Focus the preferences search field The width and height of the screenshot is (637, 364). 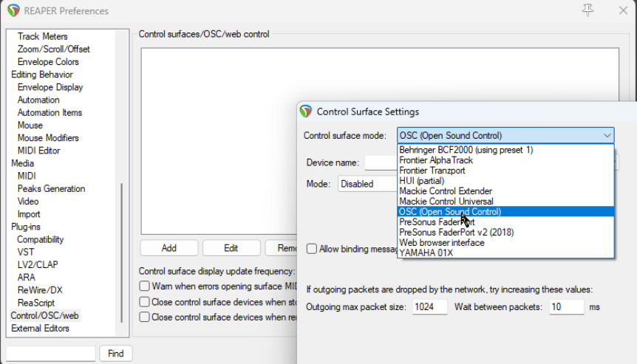coord(51,354)
